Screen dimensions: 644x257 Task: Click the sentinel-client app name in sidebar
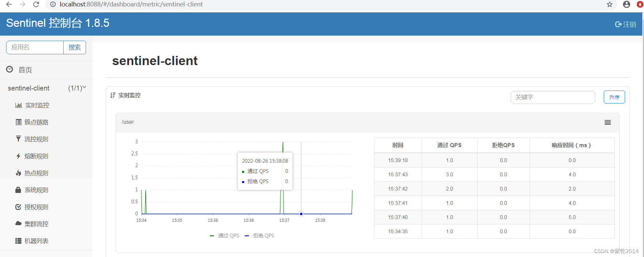29,88
